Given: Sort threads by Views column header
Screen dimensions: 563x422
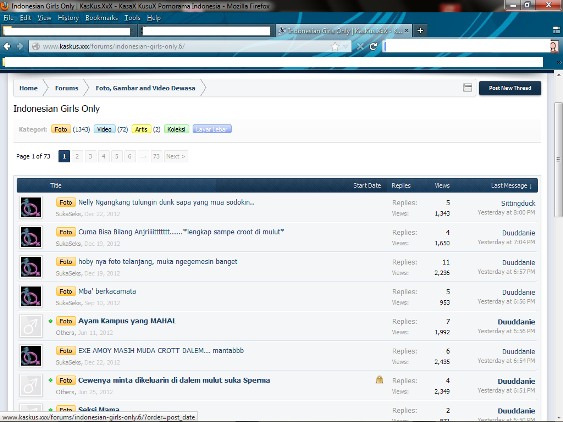Looking at the screenshot, I should (442, 186).
